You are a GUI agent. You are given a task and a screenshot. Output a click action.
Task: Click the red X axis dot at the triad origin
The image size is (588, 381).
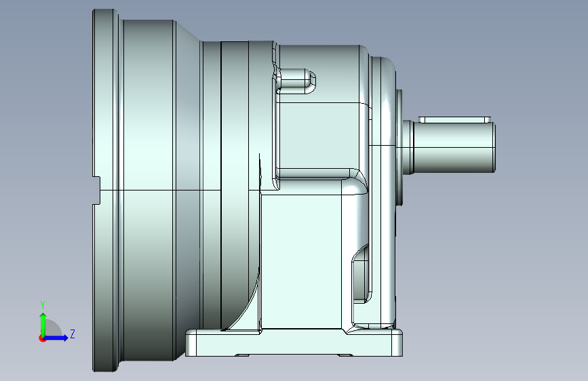tap(41, 339)
